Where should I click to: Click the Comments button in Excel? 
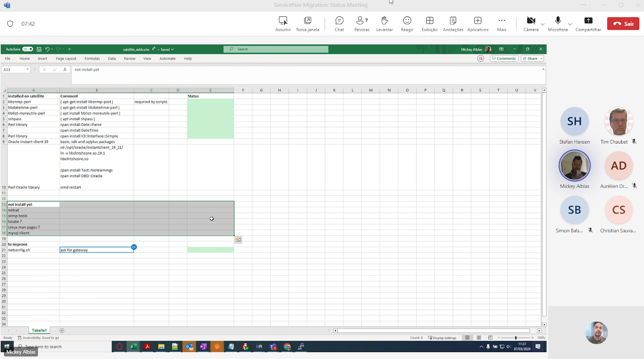tap(504, 58)
